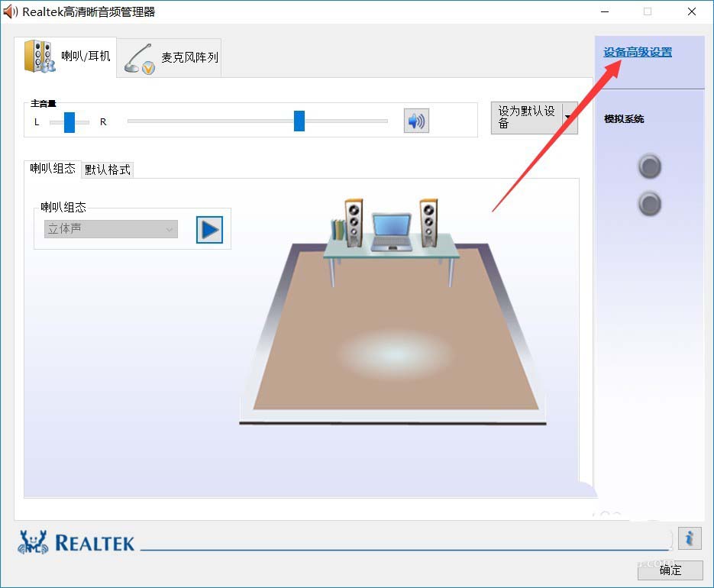Click the Realtek logo at the bottom left
This screenshot has height=588, width=714.
(76, 541)
